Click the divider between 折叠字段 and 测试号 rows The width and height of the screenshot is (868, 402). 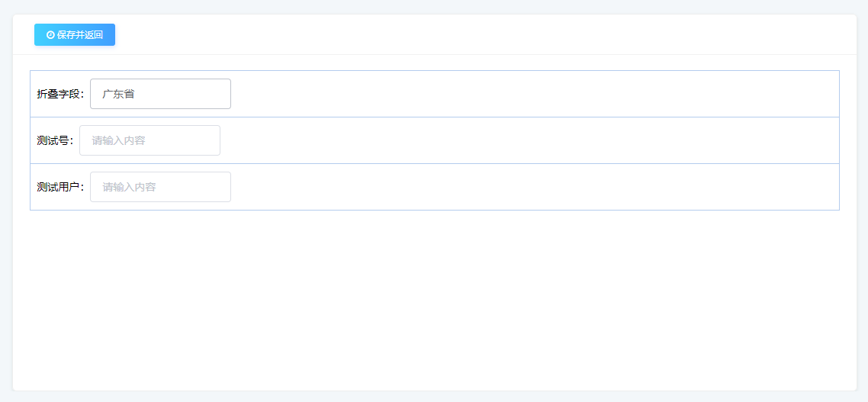(x=435, y=117)
